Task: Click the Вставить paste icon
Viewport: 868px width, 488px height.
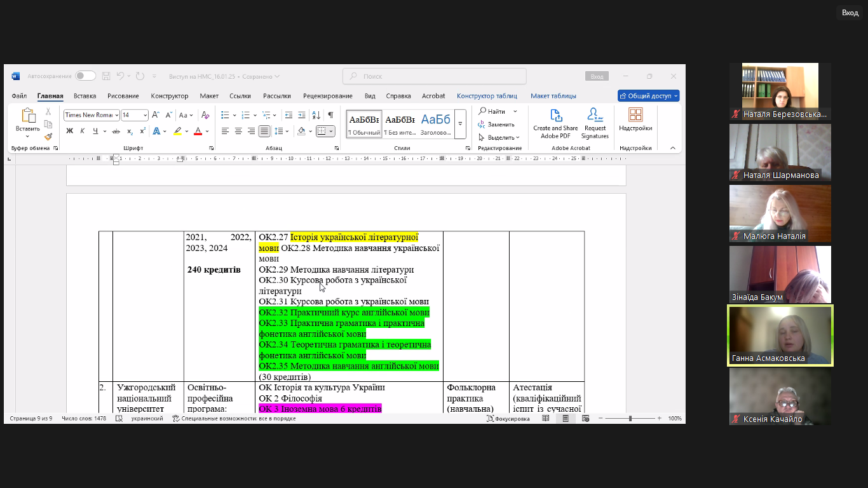Action: click(x=28, y=116)
